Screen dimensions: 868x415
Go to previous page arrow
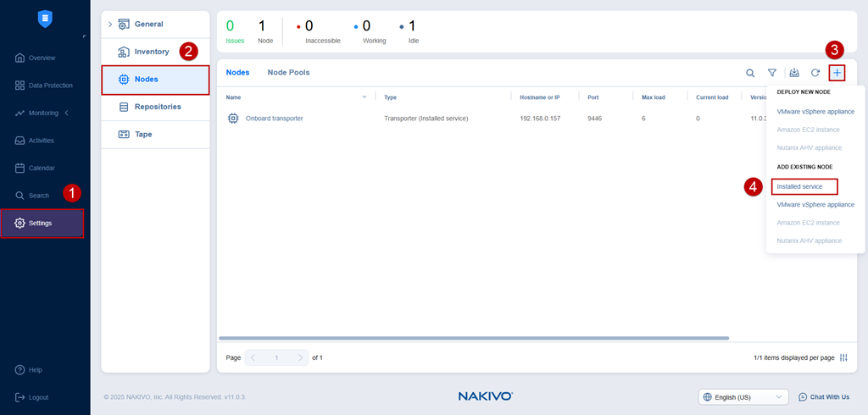click(253, 357)
